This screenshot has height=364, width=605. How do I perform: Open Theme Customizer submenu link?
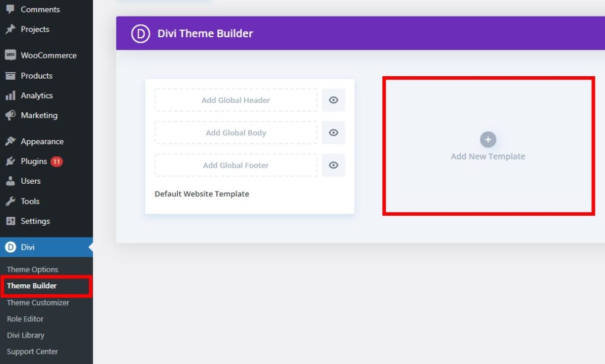coord(38,303)
